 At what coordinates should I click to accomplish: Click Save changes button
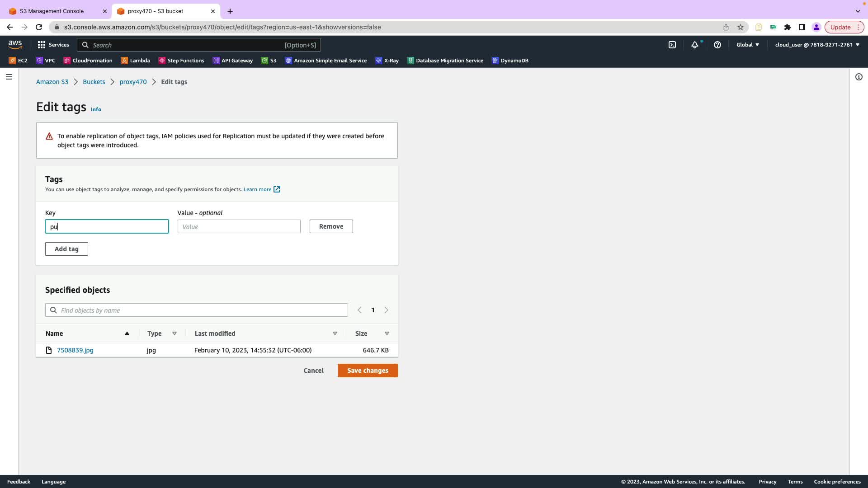coord(368,371)
